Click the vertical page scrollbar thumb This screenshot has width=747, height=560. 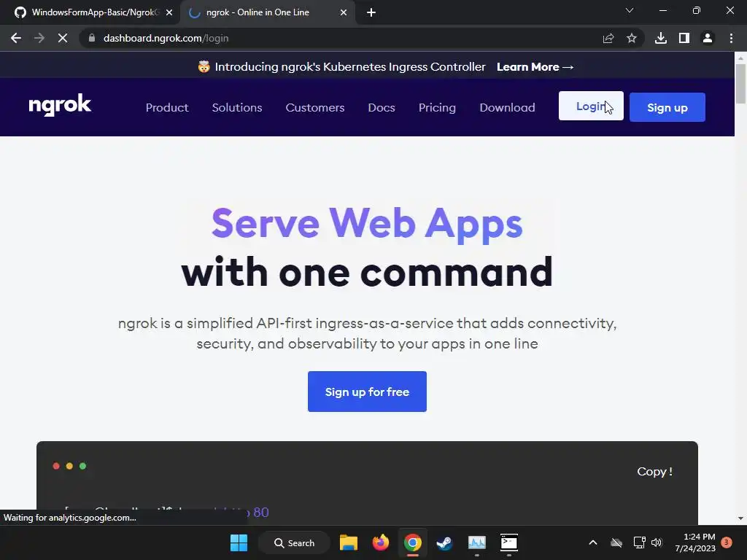(x=740, y=83)
